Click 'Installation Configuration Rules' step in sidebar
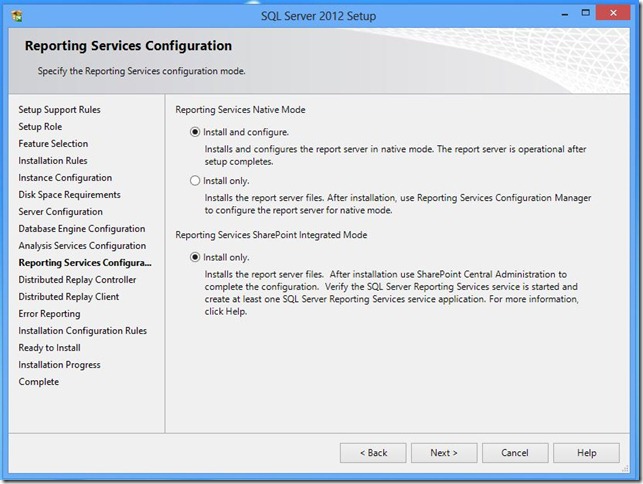This screenshot has width=643, height=484. pos(83,331)
